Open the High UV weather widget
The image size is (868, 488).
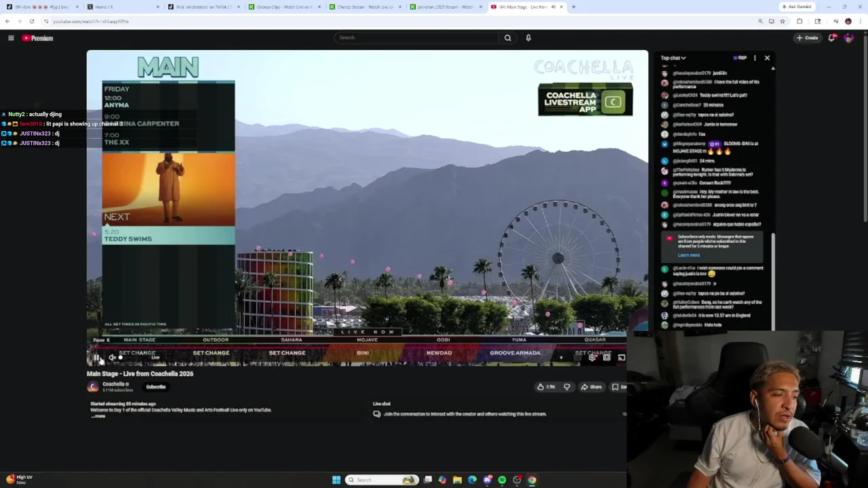tap(19, 479)
